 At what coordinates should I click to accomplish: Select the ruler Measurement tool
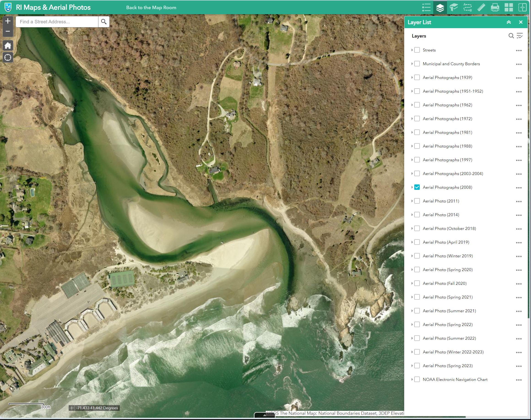click(x=481, y=7)
